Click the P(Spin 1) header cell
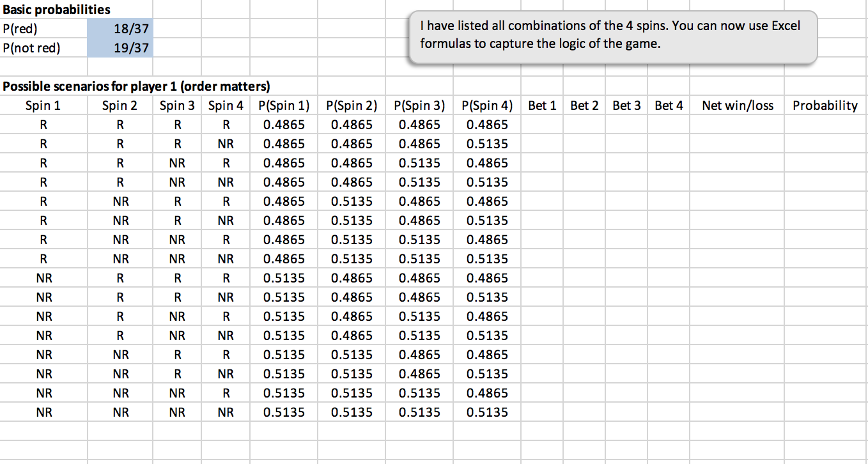Viewport: 868px width, 464px height. point(284,105)
